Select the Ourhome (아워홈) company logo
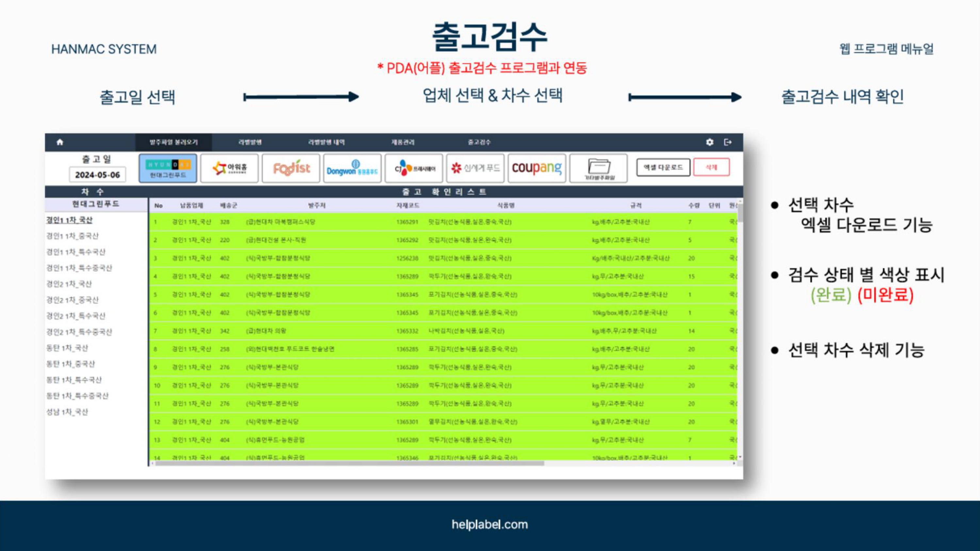 (x=229, y=168)
